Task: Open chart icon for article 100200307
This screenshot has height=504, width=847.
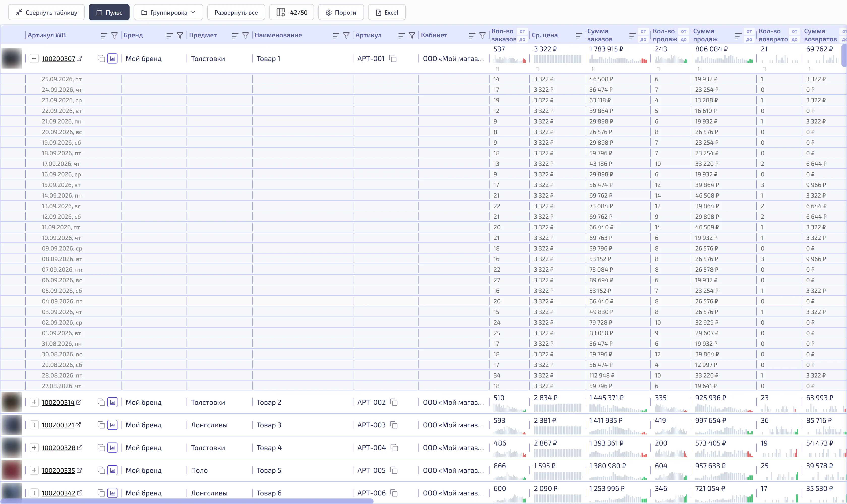Action: (x=112, y=58)
